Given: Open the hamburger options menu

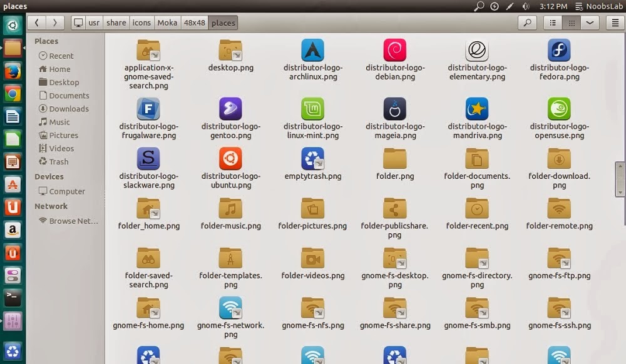Looking at the screenshot, I should (x=616, y=23).
